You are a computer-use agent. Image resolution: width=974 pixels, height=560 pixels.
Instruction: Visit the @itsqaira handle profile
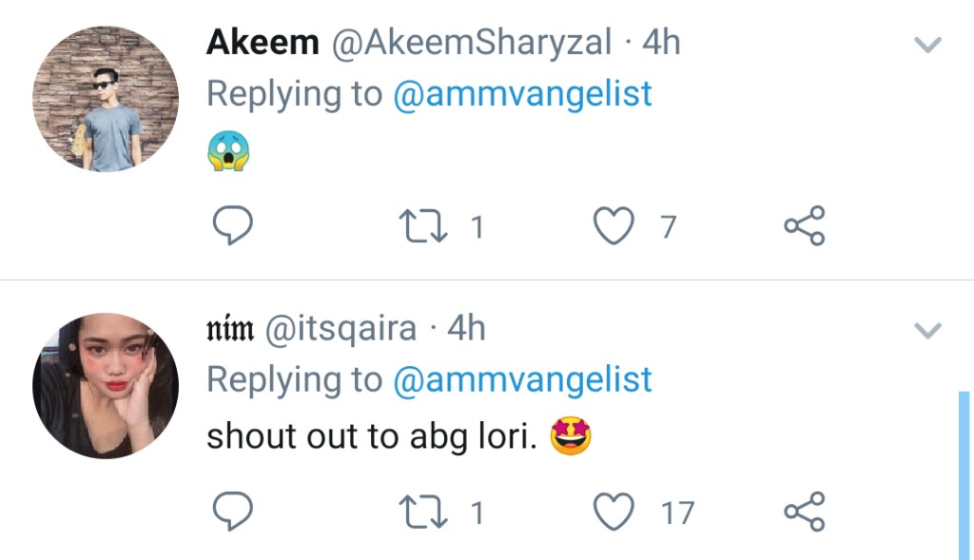pyautogui.click(x=340, y=328)
